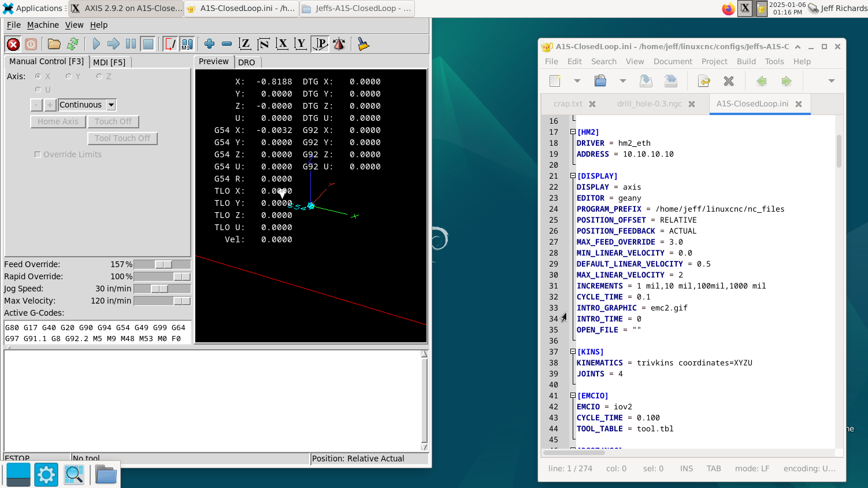Click the Rapid Override slider
The image size is (868, 488).
tap(162, 276)
